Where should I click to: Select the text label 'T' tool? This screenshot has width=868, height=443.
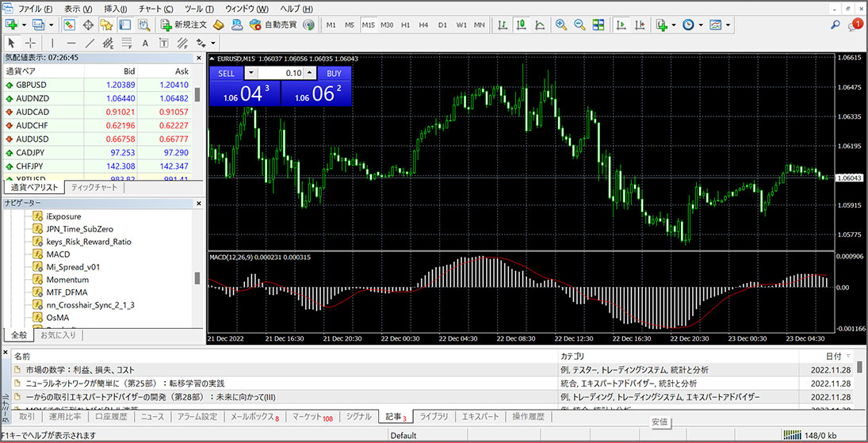click(x=164, y=43)
